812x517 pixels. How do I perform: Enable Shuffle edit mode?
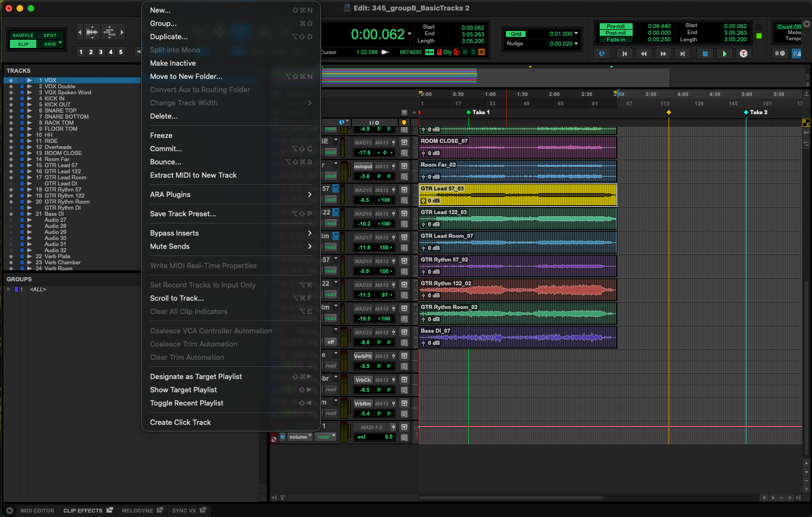pyautogui.click(x=23, y=35)
